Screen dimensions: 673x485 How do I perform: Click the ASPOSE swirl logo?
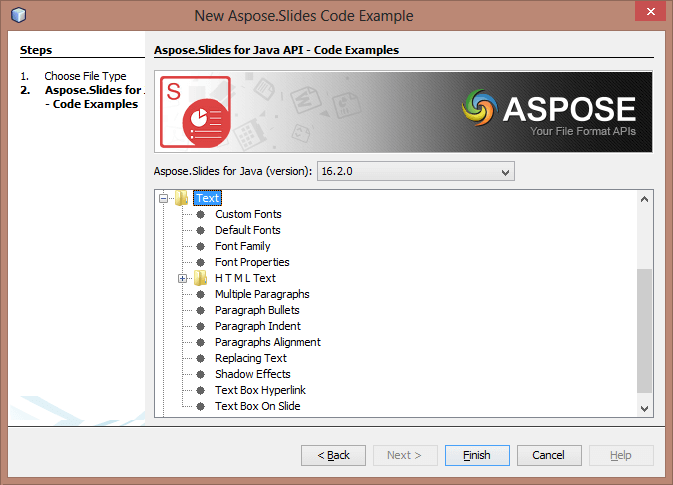pos(480,108)
